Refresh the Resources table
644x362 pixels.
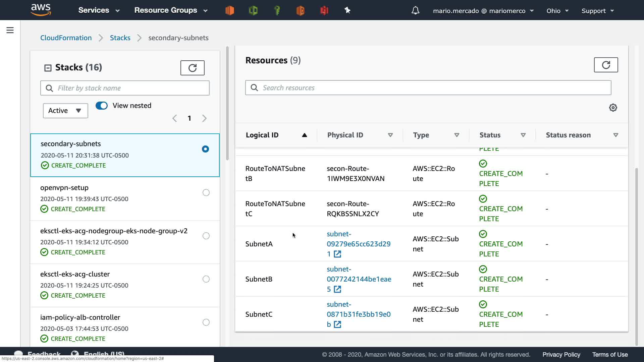click(x=606, y=65)
